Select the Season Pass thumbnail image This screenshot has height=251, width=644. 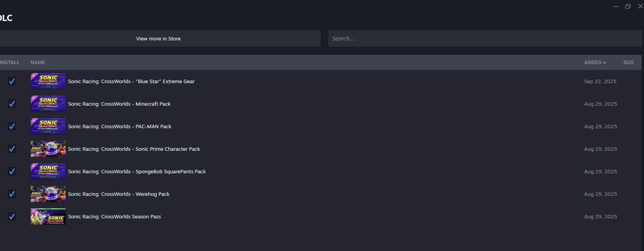(48, 217)
